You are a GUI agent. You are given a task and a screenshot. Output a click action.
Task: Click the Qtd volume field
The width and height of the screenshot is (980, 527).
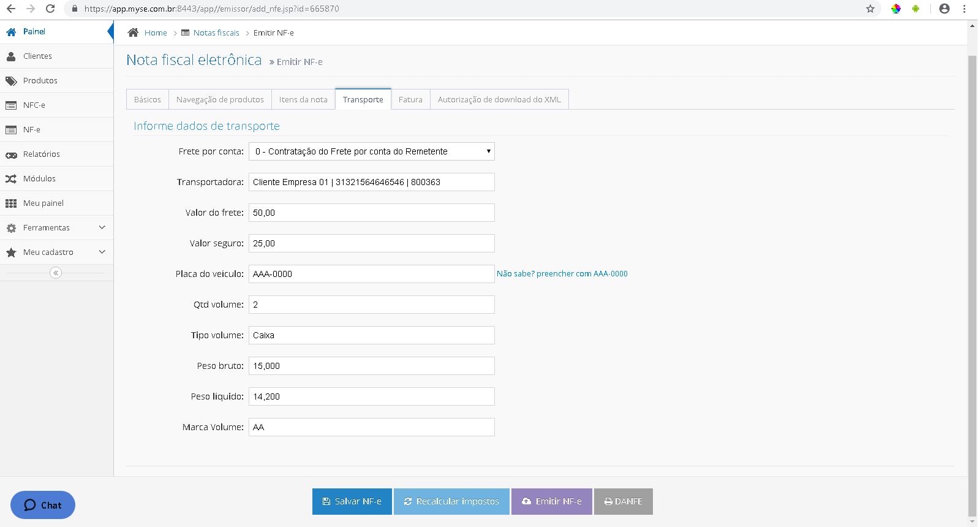(372, 305)
